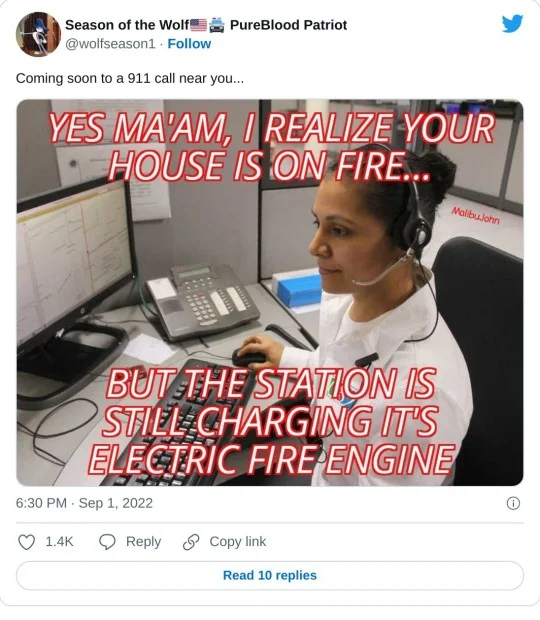
Task: Click tweet text Coming soon to a 911 call
Action: tap(130, 78)
